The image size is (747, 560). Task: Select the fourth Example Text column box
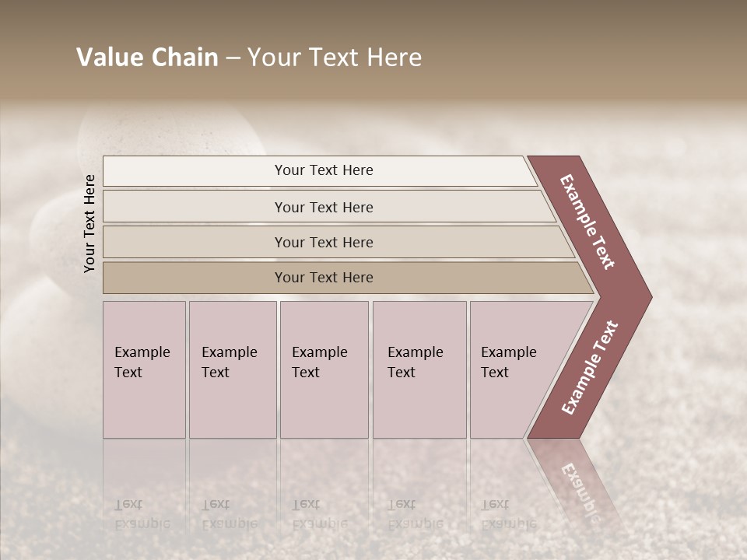point(419,369)
